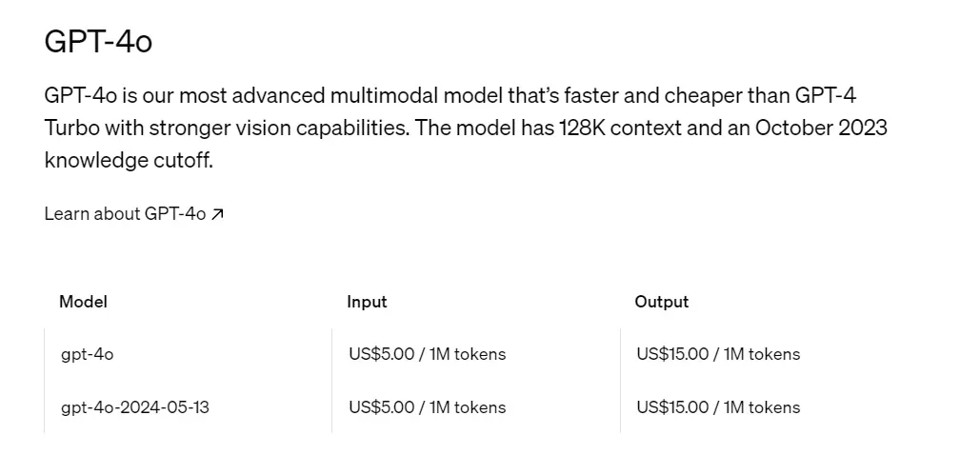Click the gpt-4o-2024-05-13 output price

pos(718,407)
